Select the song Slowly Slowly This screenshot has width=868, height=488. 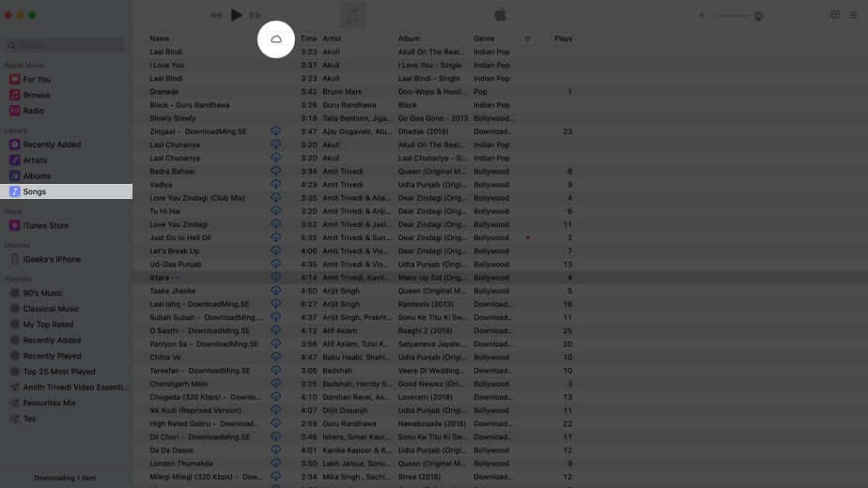[x=172, y=118]
